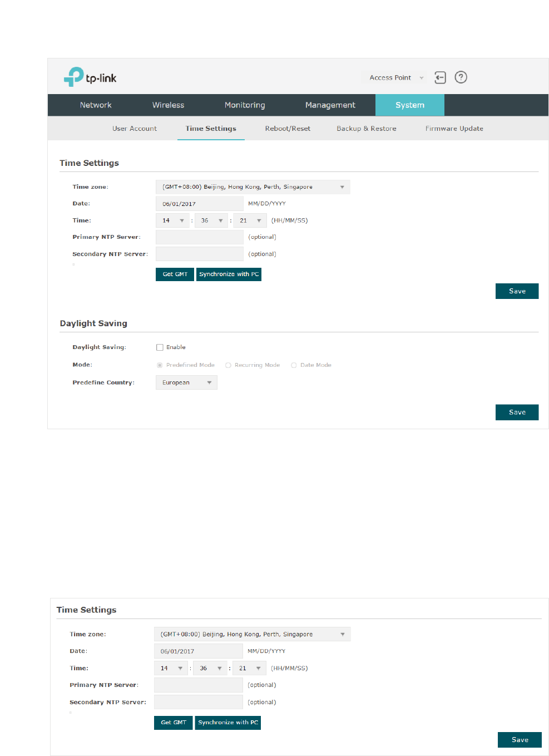Click Primary NTP Server field in upper panel
This screenshot has width=549, height=756.
click(x=200, y=237)
